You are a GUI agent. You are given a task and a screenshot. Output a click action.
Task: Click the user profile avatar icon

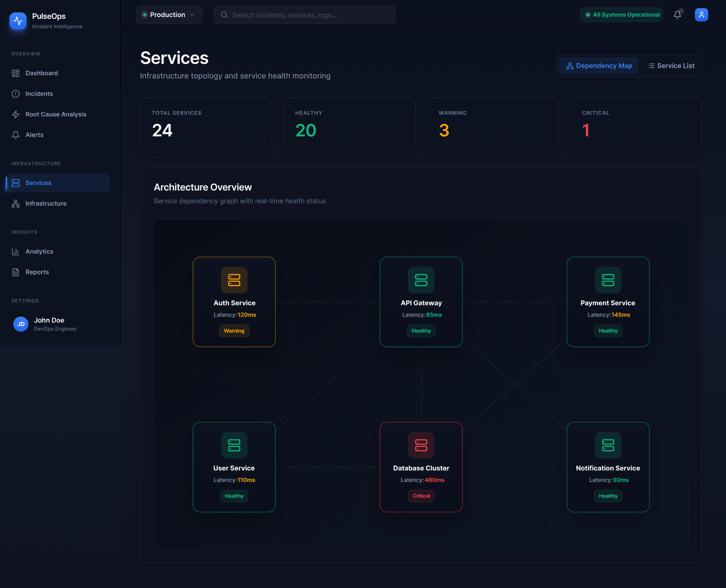point(701,15)
